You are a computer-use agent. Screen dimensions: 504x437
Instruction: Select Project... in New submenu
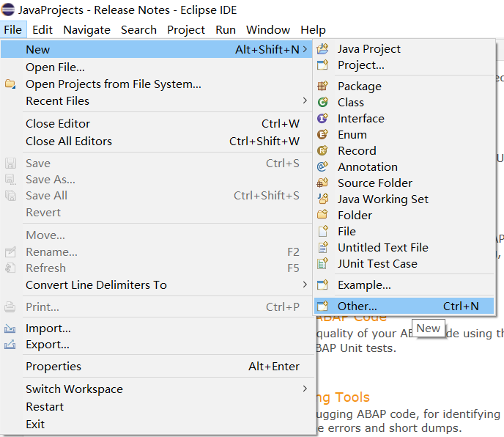404,65
